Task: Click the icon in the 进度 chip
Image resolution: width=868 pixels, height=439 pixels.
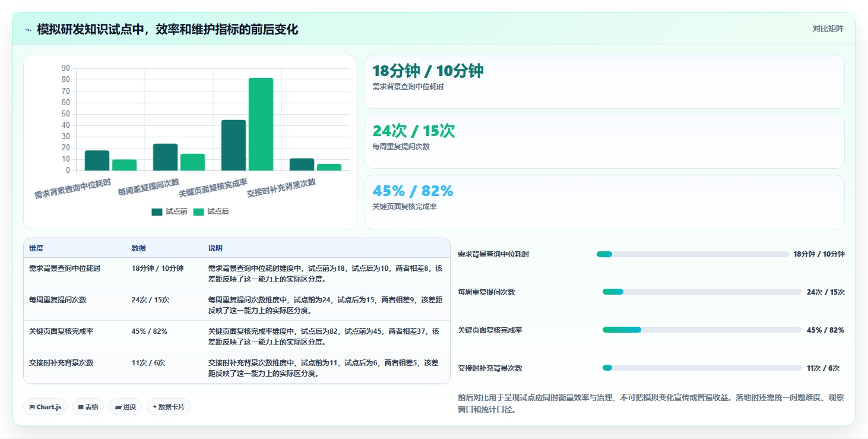Action: 118,408
